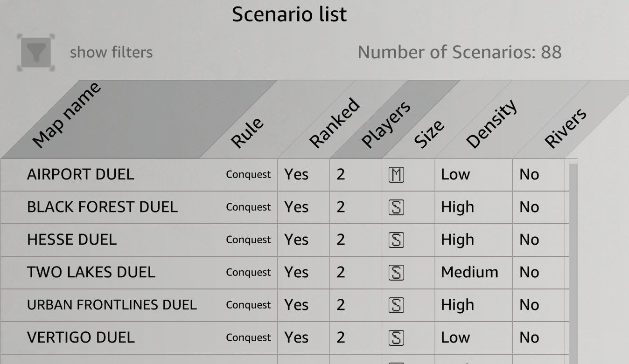
Task: Pick the VERTIGO DUEL scenario row
Action: pyautogui.click(x=81, y=338)
